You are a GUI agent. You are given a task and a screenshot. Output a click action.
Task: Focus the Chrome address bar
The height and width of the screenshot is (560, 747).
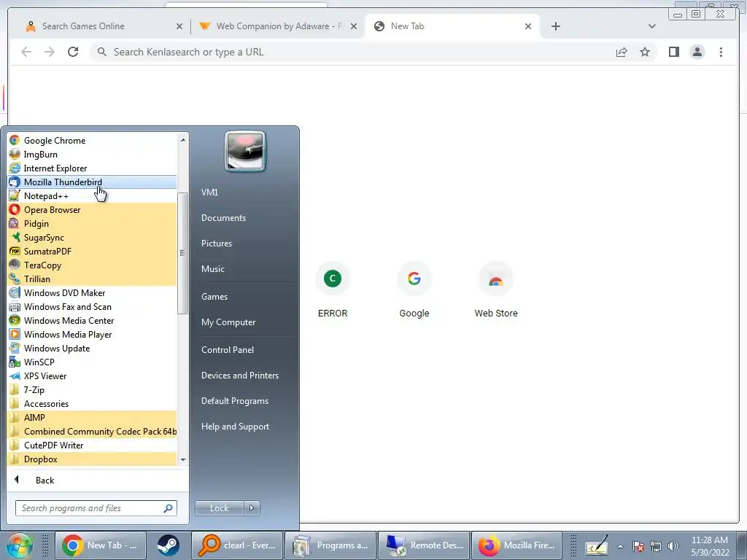click(352, 52)
